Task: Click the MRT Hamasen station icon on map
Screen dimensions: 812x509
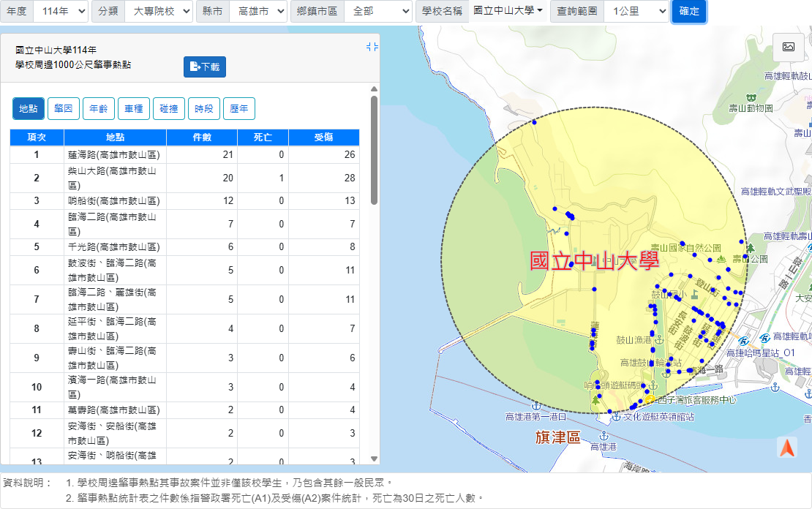Action: coord(744,341)
